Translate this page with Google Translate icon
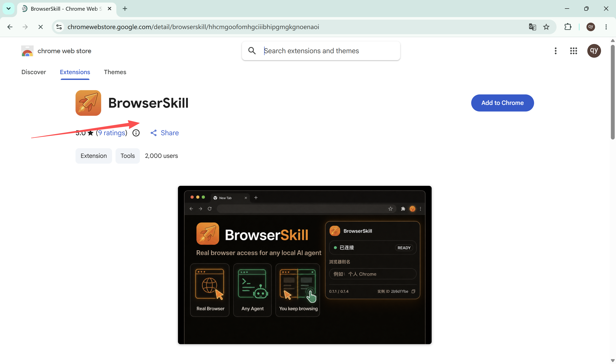Viewport: 616px width, 364px height. point(532,27)
